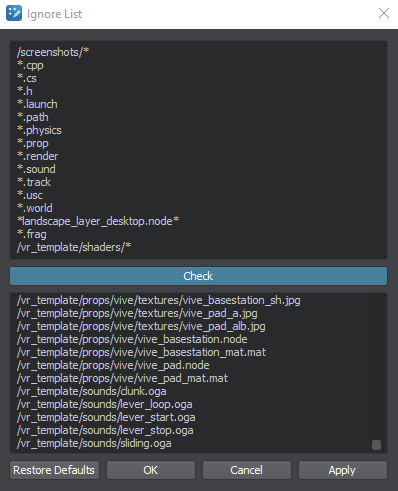Image resolution: width=398 pixels, height=491 pixels.
Task: Click the results list scrollbar thumb
Action: [x=376, y=445]
